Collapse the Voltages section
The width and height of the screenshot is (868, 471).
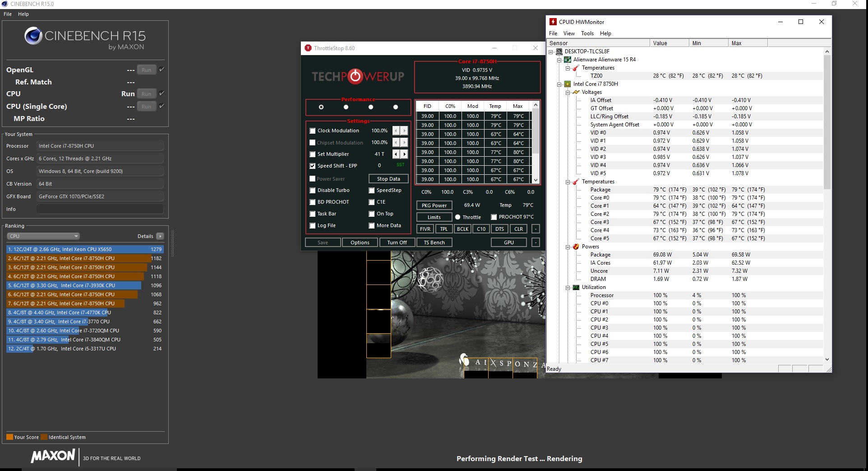[x=568, y=92]
